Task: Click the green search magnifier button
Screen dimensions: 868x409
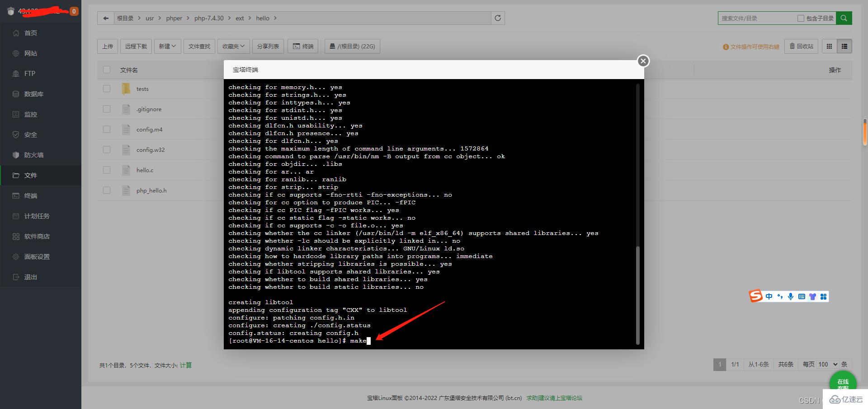Action: tap(844, 18)
